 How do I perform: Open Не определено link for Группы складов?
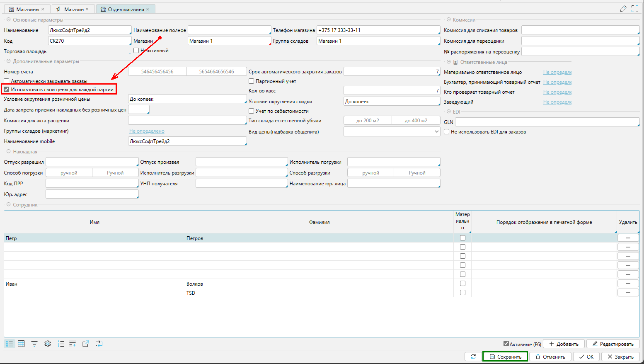coord(147,131)
